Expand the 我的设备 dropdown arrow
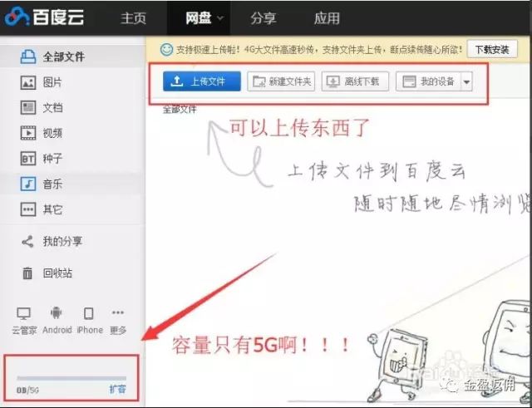Viewport: 532px width, 408px height. click(x=466, y=81)
